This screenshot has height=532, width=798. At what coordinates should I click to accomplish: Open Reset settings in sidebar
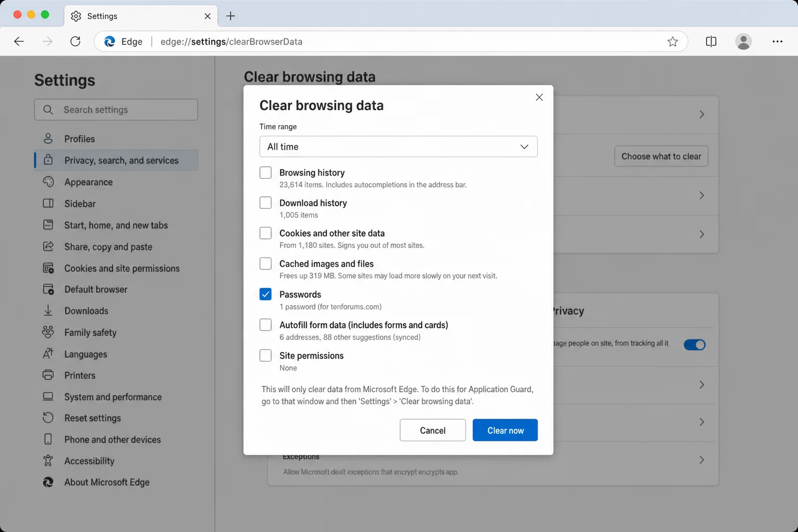click(116, 418)
